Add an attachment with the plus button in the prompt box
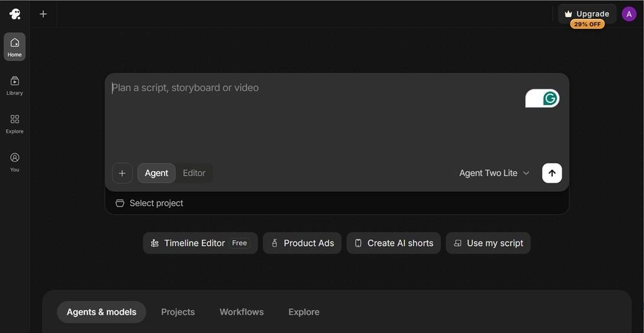 [x=122, y=173]
